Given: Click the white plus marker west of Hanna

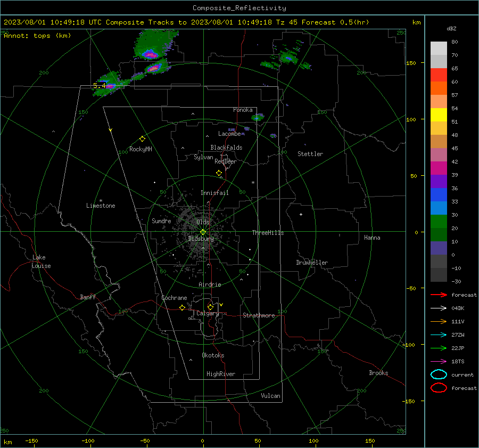Looking at the screenshot, I should 301,214.
